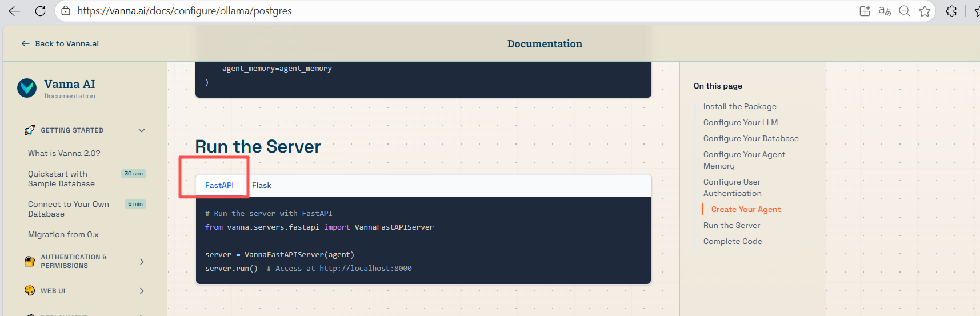
Task: Jump to Complete Code section
Action: pyautogui.click(x=733, y=241)
